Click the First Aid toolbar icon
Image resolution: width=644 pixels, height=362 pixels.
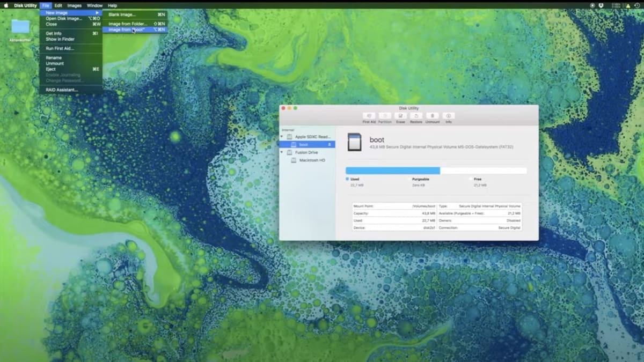coord(369,116)
